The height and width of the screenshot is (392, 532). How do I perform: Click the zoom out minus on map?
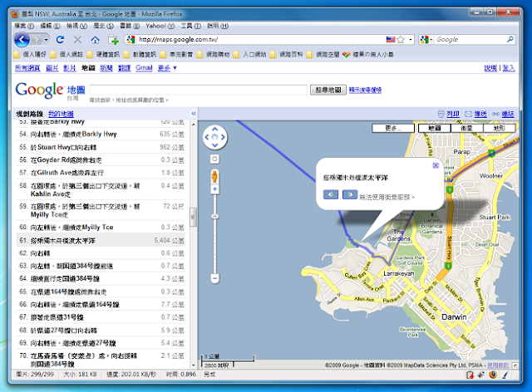click(214, 278)
